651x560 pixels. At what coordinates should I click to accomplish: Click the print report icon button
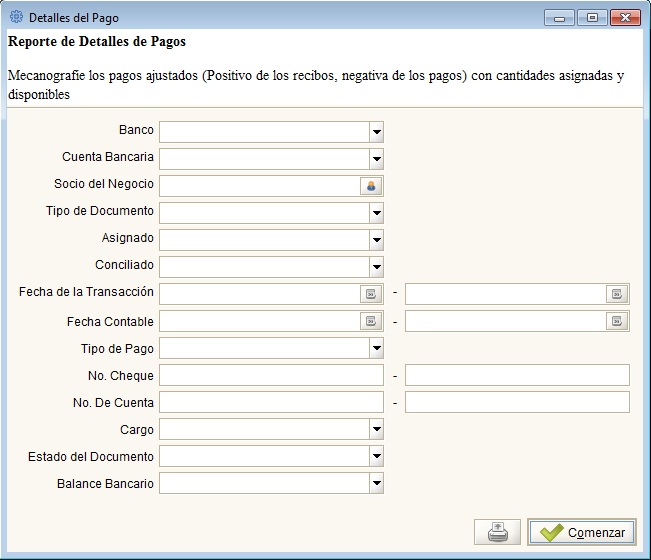(497, 532)
